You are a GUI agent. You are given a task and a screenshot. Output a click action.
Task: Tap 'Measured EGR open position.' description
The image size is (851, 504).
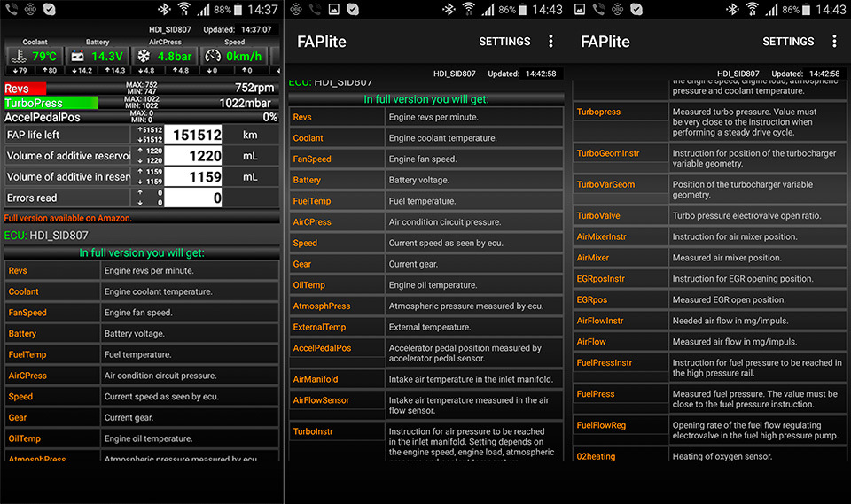click(729, 299)
